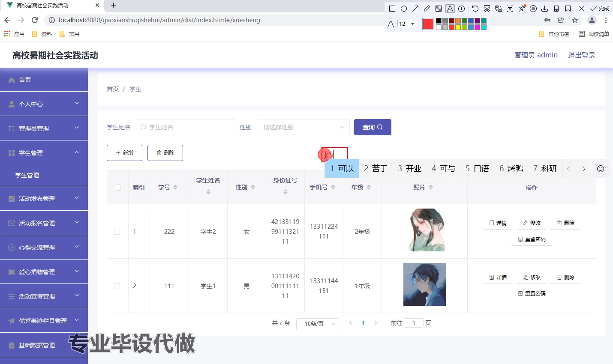Click 管理员 admin link

(536, 55)
